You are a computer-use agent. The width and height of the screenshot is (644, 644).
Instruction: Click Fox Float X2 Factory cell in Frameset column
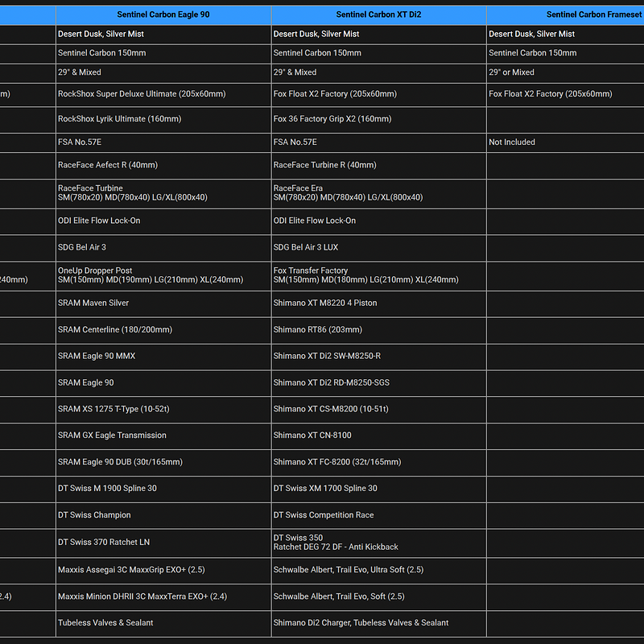(x=566, y=94)
